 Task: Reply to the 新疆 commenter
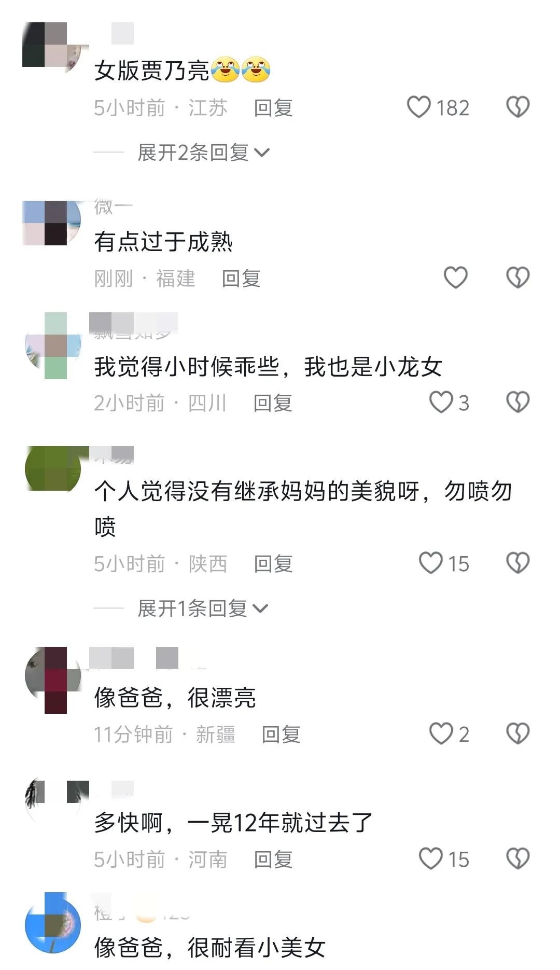pyautogui.click(x=281, y=735)
